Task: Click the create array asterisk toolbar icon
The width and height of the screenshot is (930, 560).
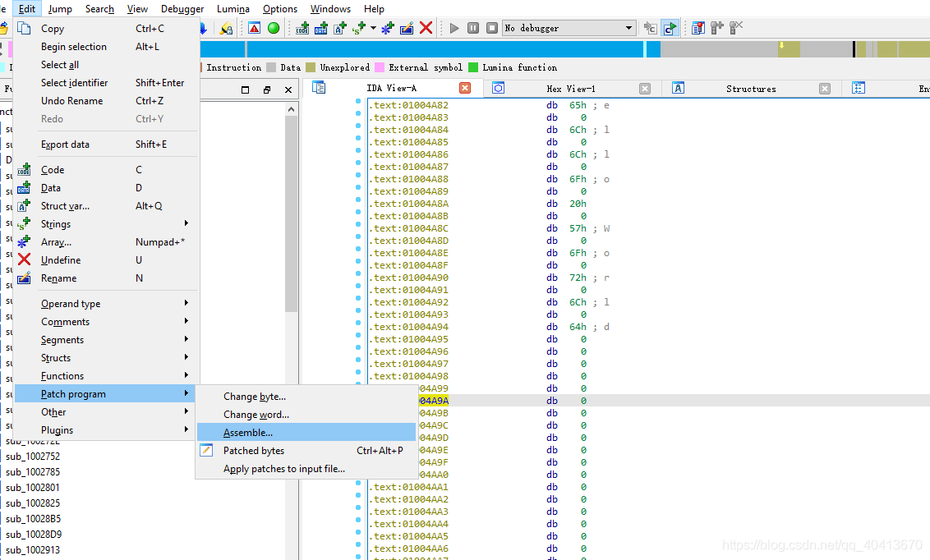Action: (x=387, y=28)
